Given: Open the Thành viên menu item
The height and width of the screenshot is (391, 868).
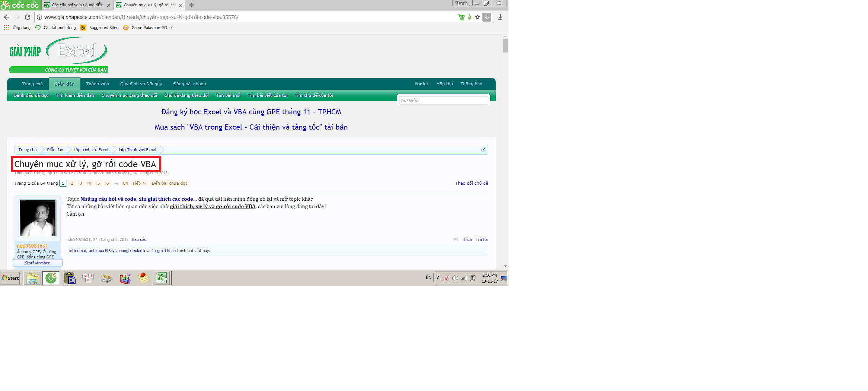Looking at the screenshot, I should [98, 84].
